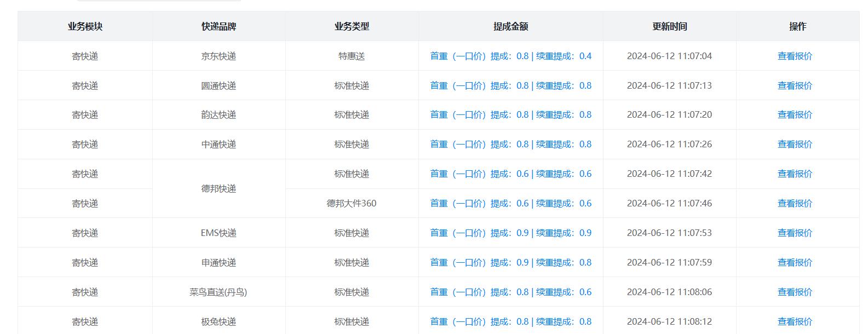Click the 特惠送 business type cell
The image size is (868, 334).
pyautogui.click(x=352, y=56)
